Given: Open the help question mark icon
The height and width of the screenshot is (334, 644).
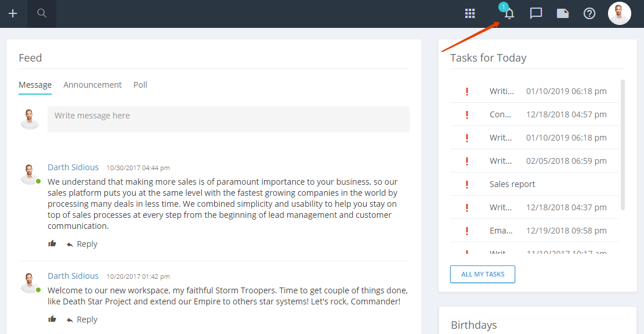Looking at the screenshot, I should (589, 13).
